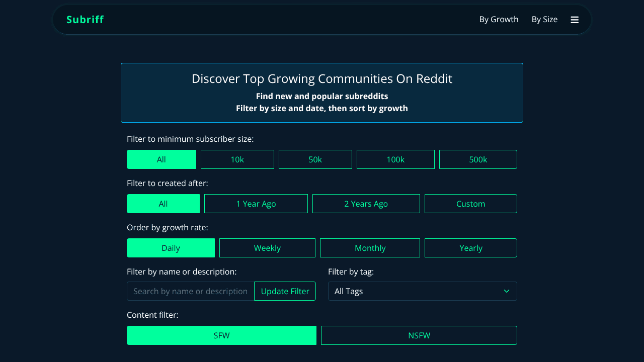Open the All Tags dropdown
Viewport: 644px width, 362px height.
click(423, 291)
